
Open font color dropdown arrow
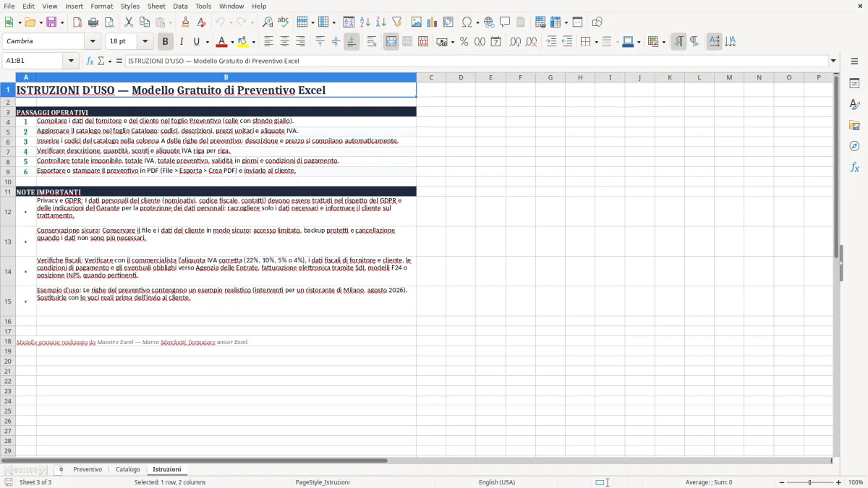pyautogui.click(x=232, y=42)
